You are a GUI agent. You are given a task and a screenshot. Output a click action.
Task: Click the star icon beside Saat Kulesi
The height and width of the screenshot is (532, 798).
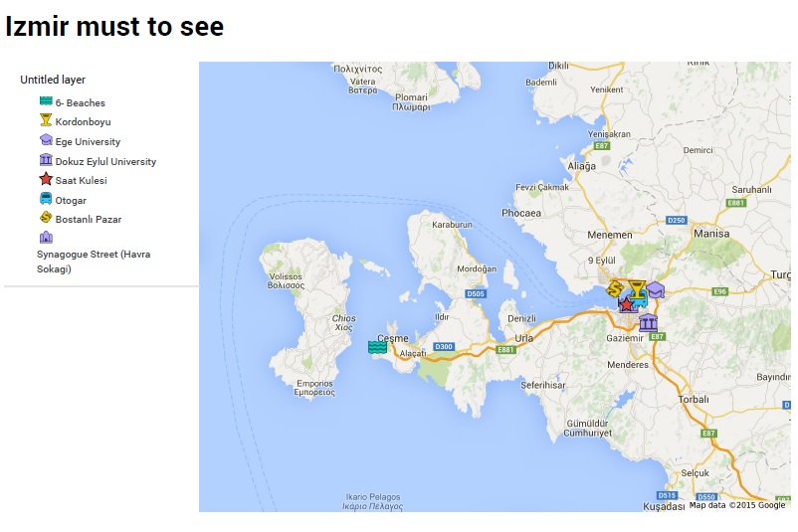(46, 180)
